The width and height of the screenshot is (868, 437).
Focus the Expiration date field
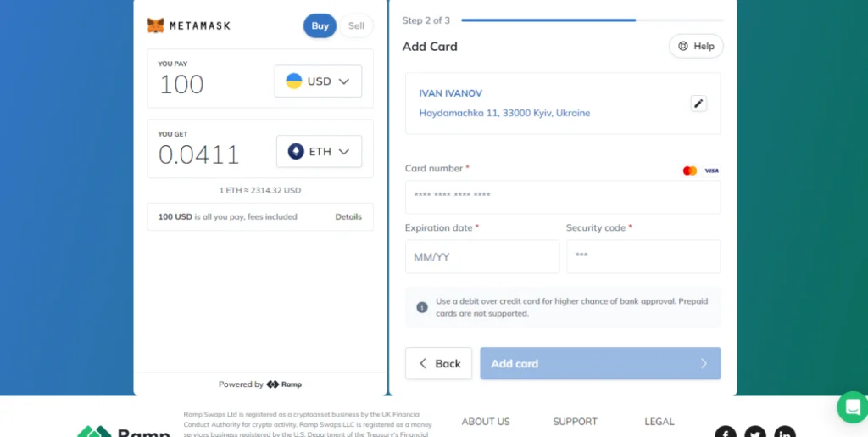point(482,256)
